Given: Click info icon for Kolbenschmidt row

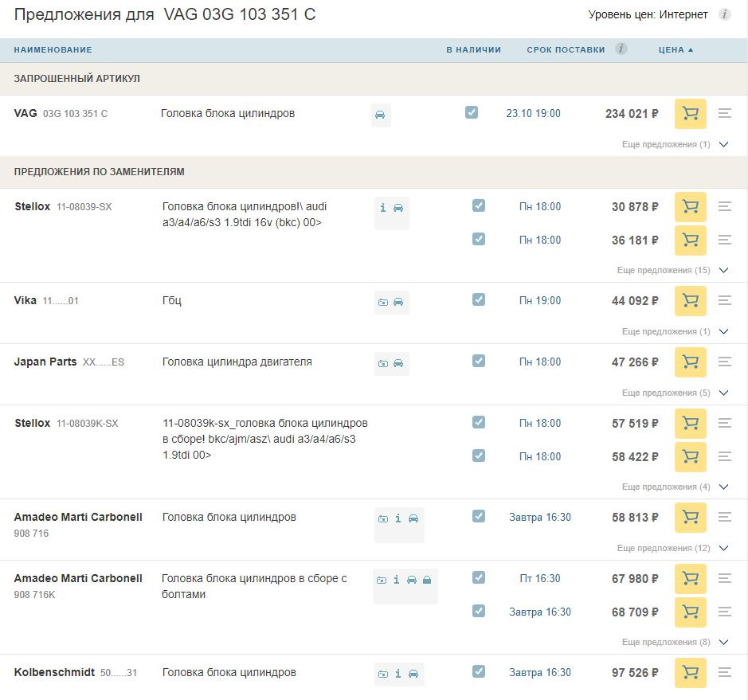Looking at the screenshot, I should (x=397, y=674).
